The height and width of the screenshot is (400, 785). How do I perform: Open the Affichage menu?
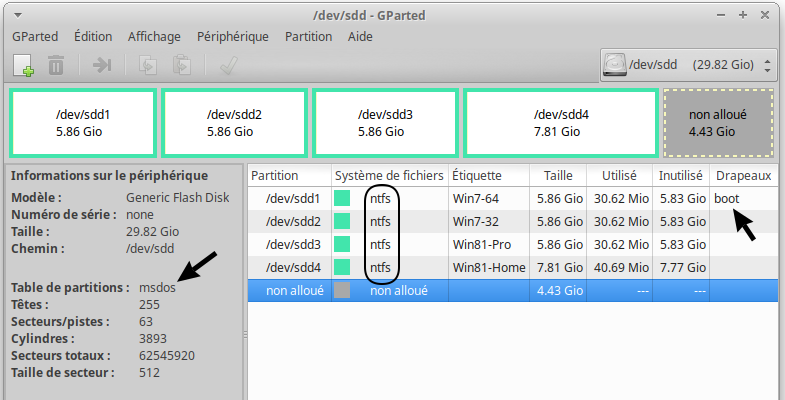pyautogui.click(x=154, y=37)
